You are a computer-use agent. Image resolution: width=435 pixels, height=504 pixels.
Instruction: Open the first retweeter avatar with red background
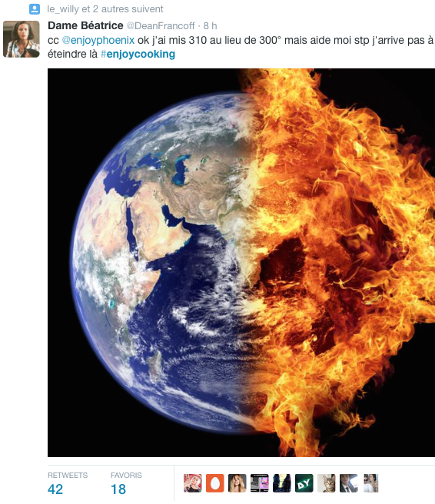(x=193, y=483)
